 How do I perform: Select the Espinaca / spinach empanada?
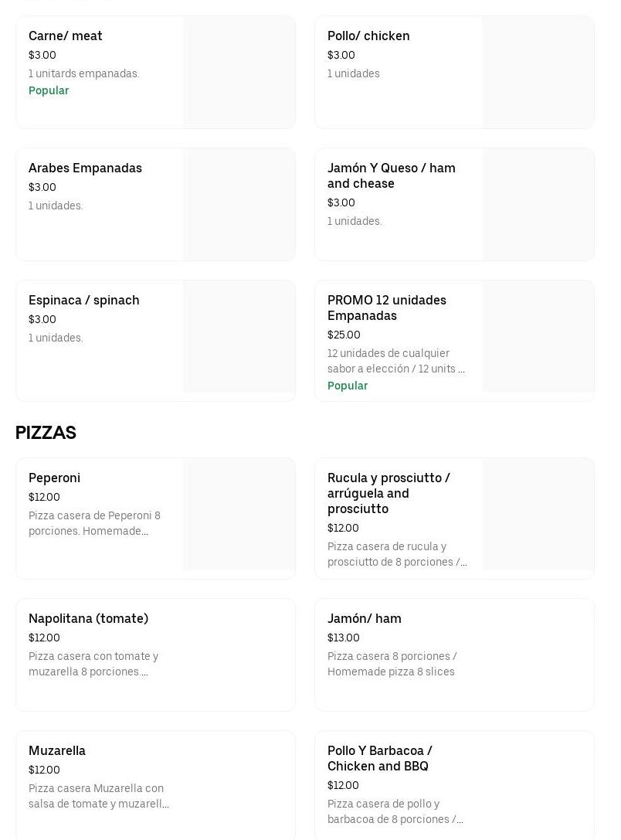click(x=84, y=301)
